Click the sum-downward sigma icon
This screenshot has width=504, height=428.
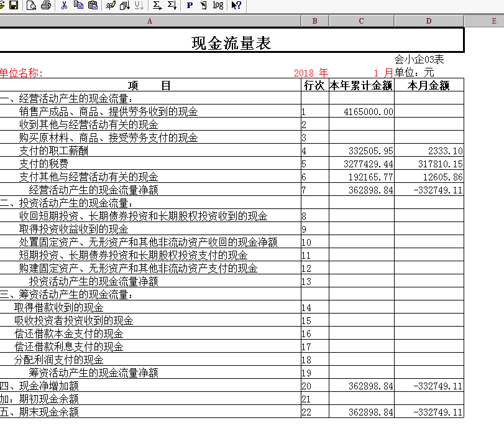[x=172, y=5]
